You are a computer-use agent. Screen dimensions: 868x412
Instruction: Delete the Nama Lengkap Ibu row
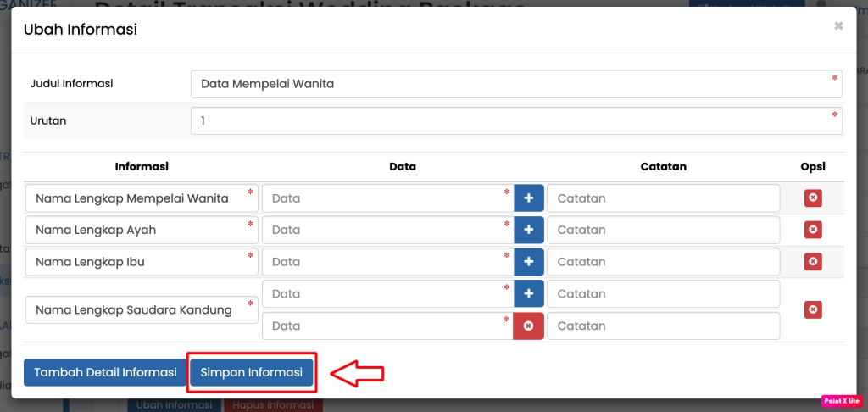[x=812, y=262]
